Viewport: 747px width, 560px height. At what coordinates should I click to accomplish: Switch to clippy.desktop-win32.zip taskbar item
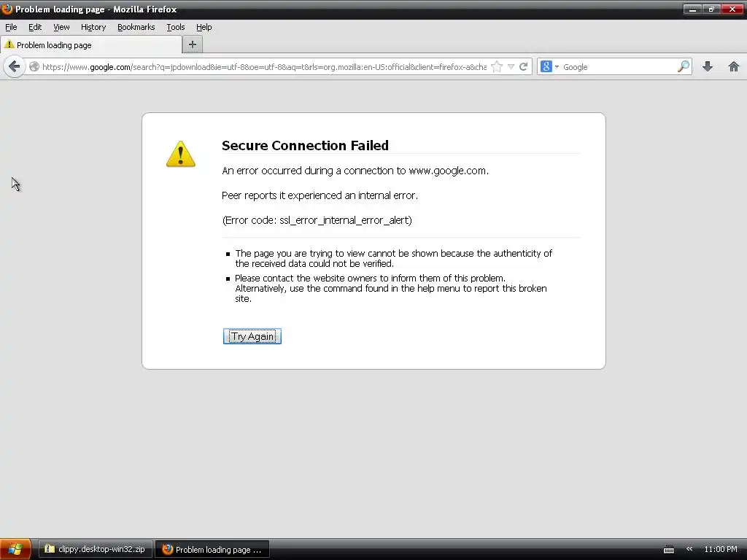tap(95, 549)
